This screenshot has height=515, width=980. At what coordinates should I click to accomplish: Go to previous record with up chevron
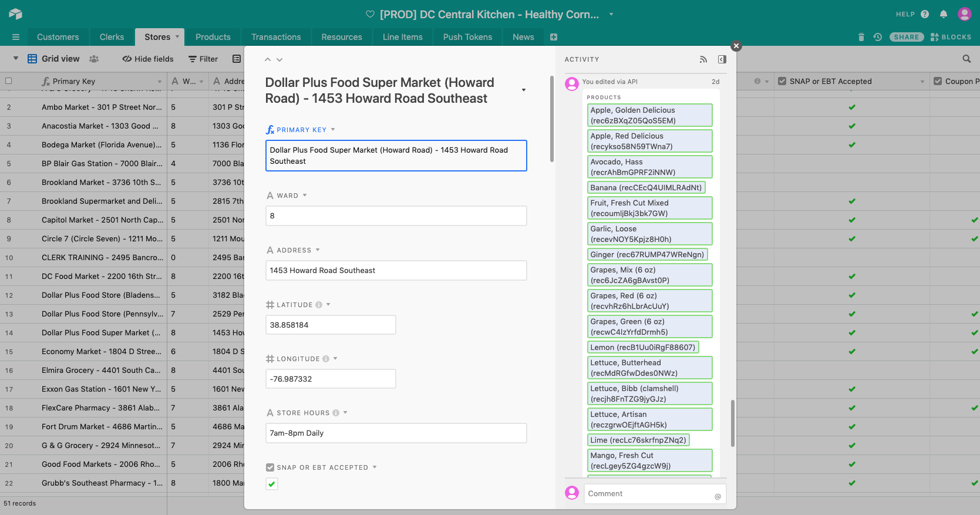[268, 59]
